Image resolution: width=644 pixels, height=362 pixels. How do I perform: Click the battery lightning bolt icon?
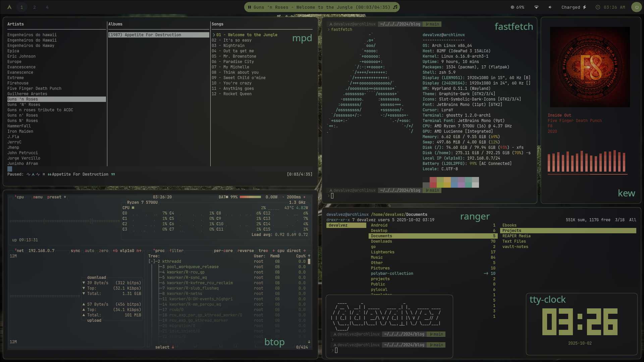(584, 7)
